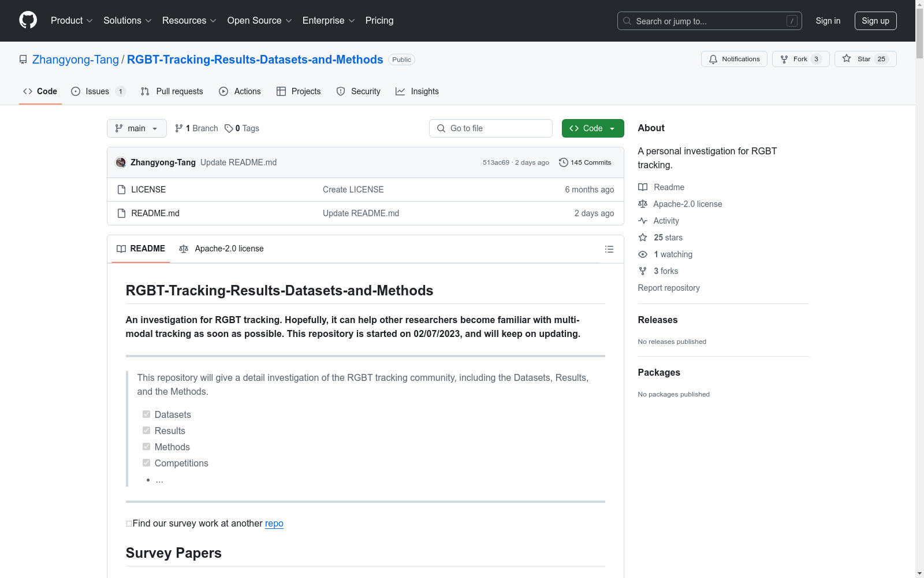The height and width of the screenshot is (578, 924).
Task: Click the eye icon beside 1 watching
Action: (643, 254)
